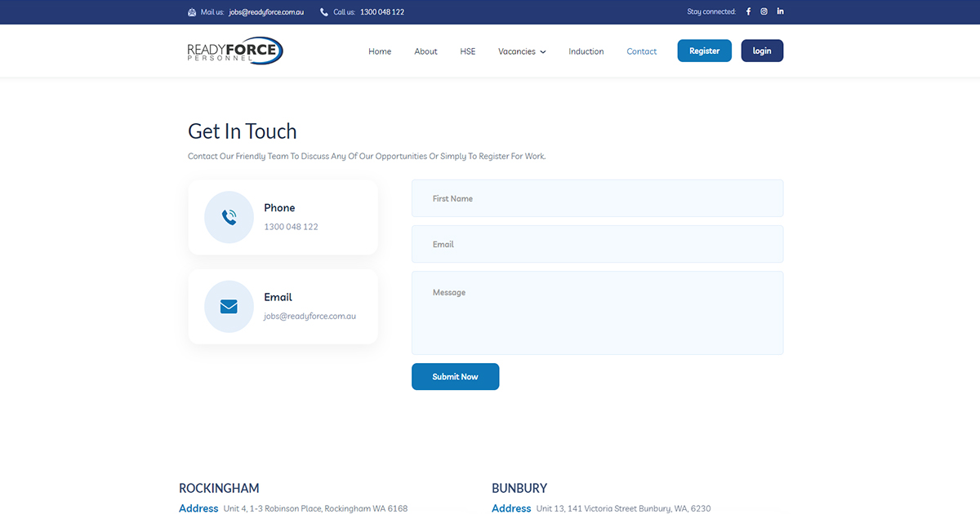The image size is (980, 514).
Task: Click the Facebook icon in top bar
Action: pyautogui.click(x=748, y=12)
